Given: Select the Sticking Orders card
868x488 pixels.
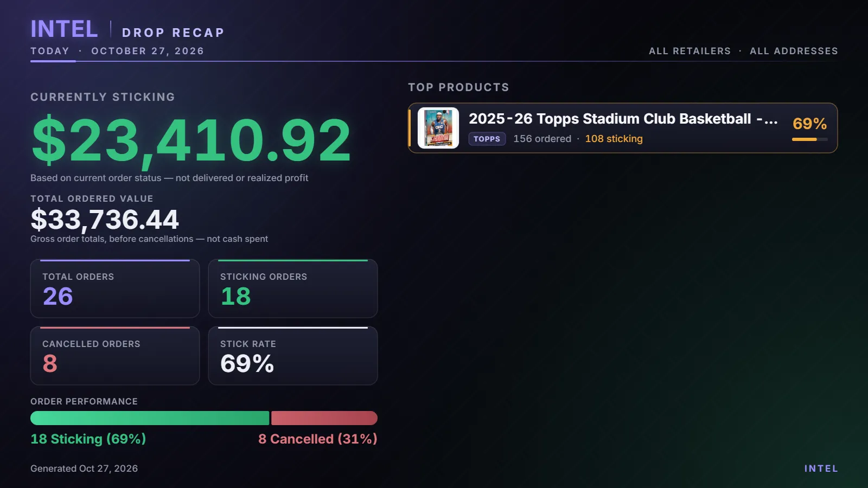Looking at the screenshot, I should (x=293, y=288).
